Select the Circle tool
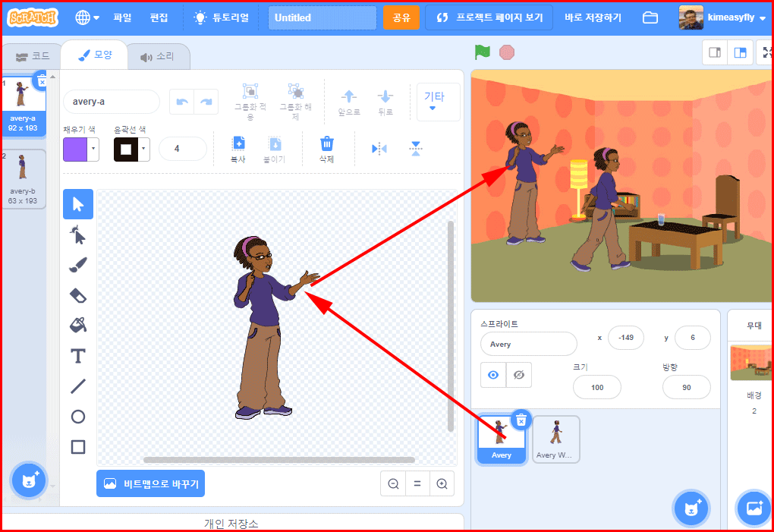Screen dimensions: 774x532 78,417
